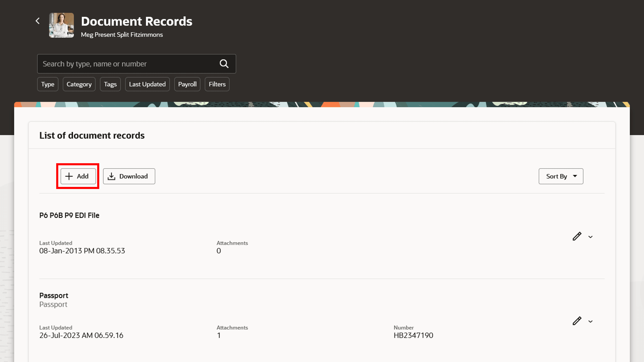The height and width of the screenshot is (362, 644).
Task: Click the magnifying glass search icon
Action: coord(224,64)
